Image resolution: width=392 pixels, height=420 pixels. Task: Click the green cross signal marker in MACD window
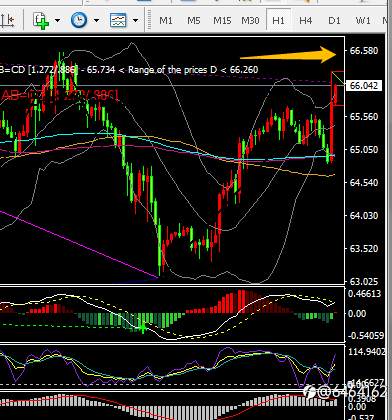coord(143,328)
